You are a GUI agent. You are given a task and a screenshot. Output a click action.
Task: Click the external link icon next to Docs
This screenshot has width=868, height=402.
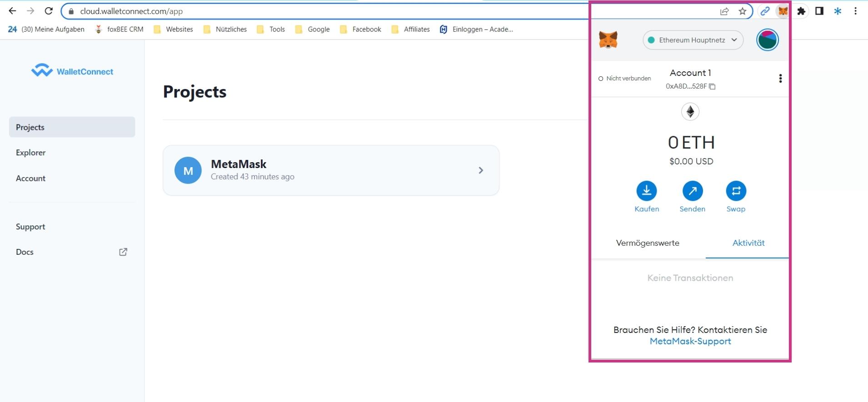tap(123, 252)
